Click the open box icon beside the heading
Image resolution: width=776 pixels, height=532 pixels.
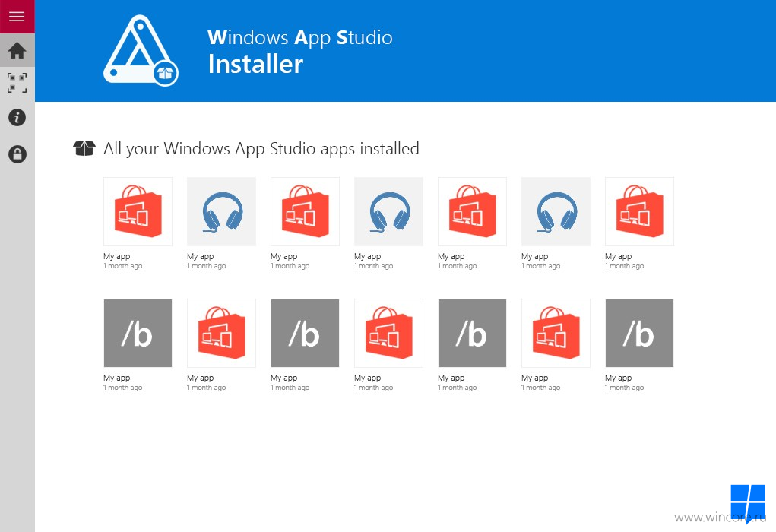tap(84, 148)
